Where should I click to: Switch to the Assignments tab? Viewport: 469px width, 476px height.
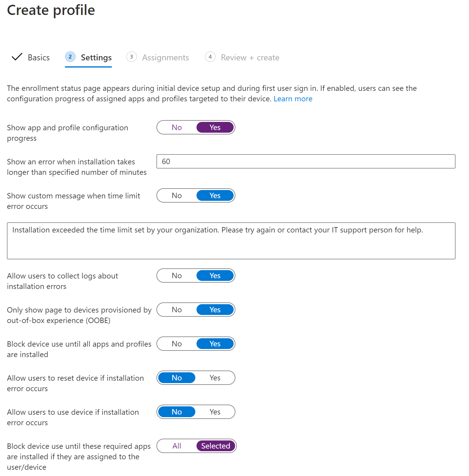165,57
